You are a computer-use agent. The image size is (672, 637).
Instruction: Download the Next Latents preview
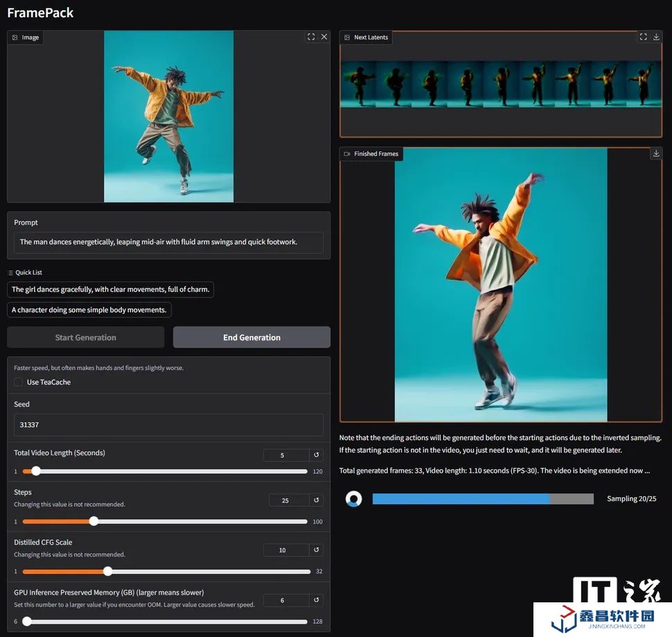(x=657, y=37)
